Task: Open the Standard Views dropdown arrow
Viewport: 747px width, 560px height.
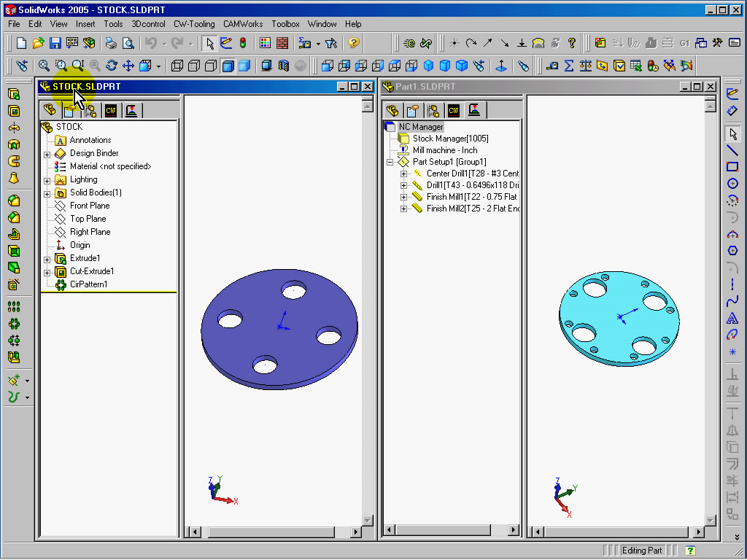Action: pos(158,66)
